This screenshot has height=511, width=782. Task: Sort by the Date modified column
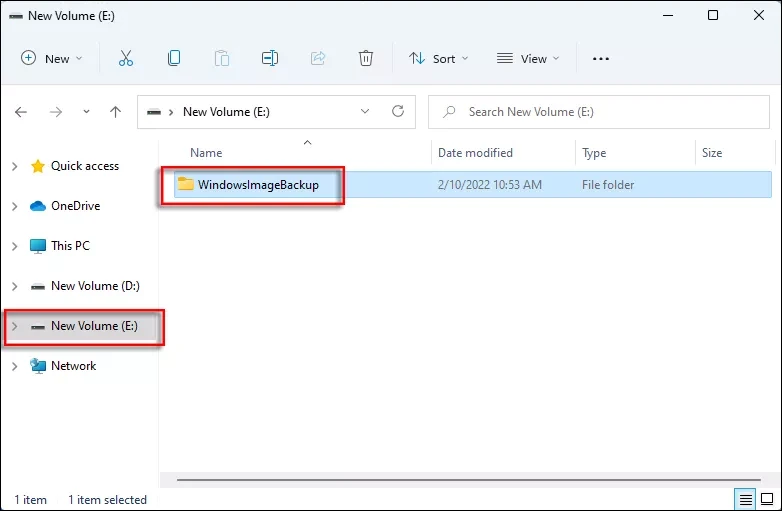pos(475,153)
